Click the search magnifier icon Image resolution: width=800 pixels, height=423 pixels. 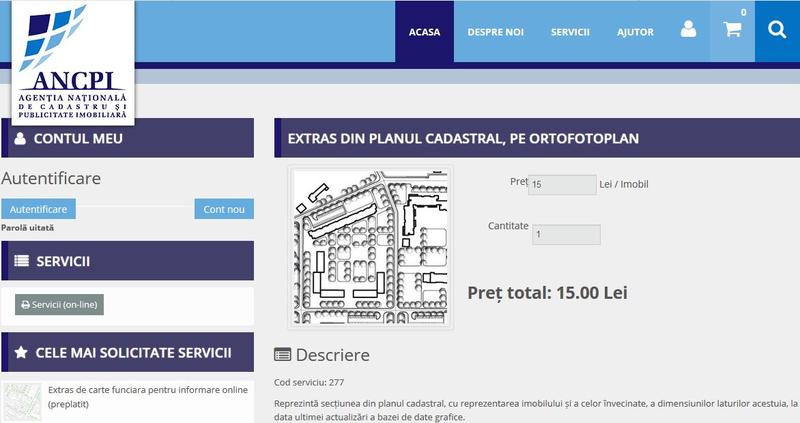(777, 30)
